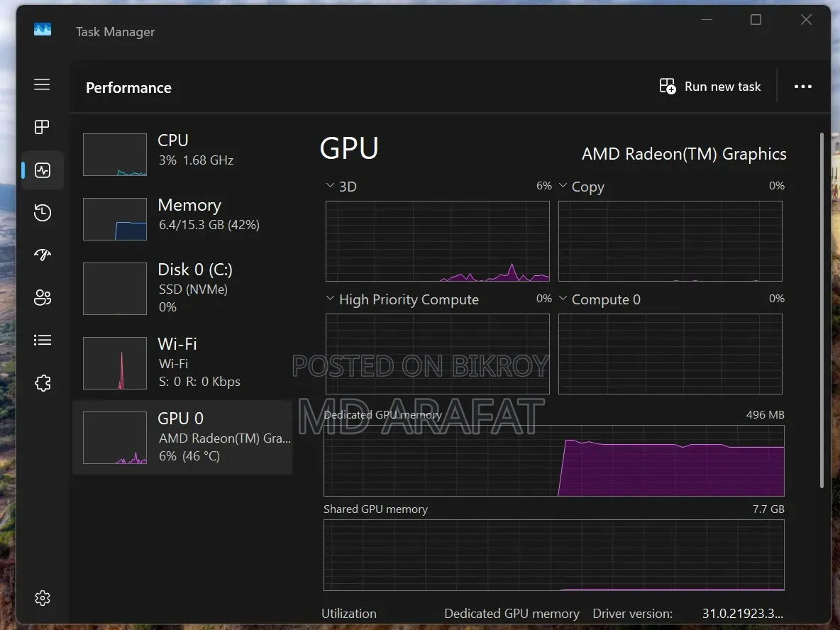
Task: Open the Details page icon
Action: [43, 340]
